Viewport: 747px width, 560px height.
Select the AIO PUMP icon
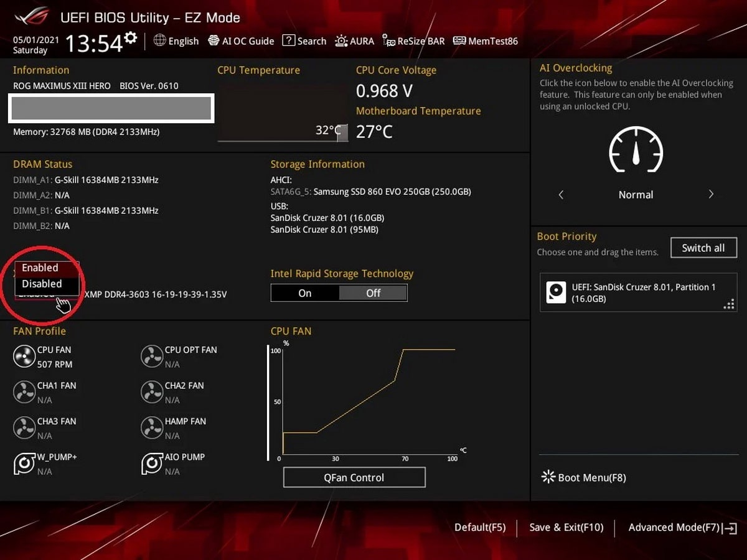click(152, 464)
